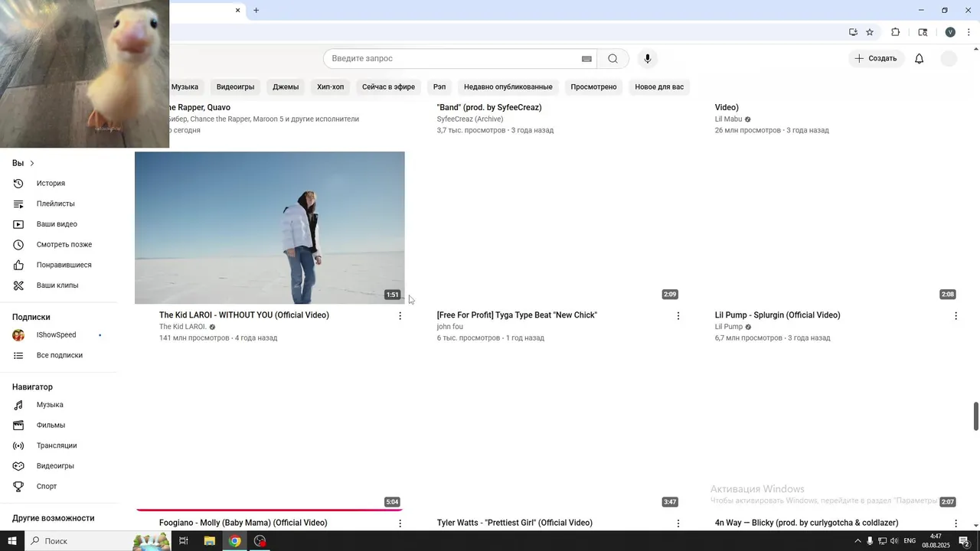Select the Недавно опубликованные filter chip
This screenshot has width=980, height=551.
click(x=508, y=87)
